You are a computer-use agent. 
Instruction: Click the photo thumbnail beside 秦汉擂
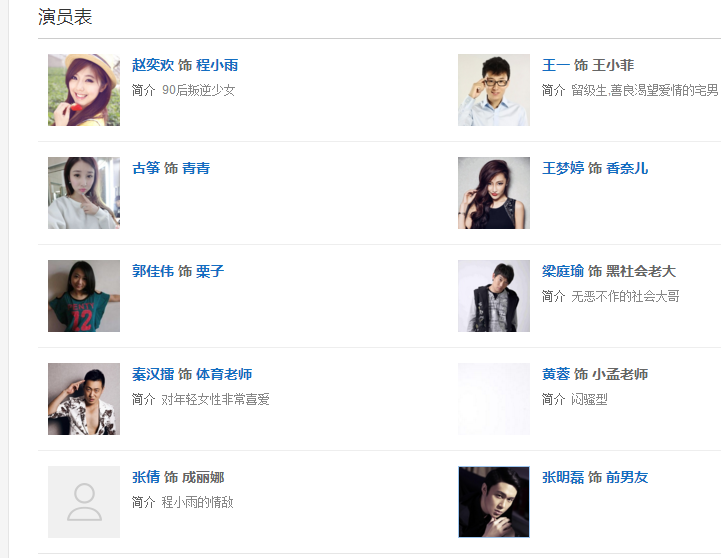[x=84, y=399]
